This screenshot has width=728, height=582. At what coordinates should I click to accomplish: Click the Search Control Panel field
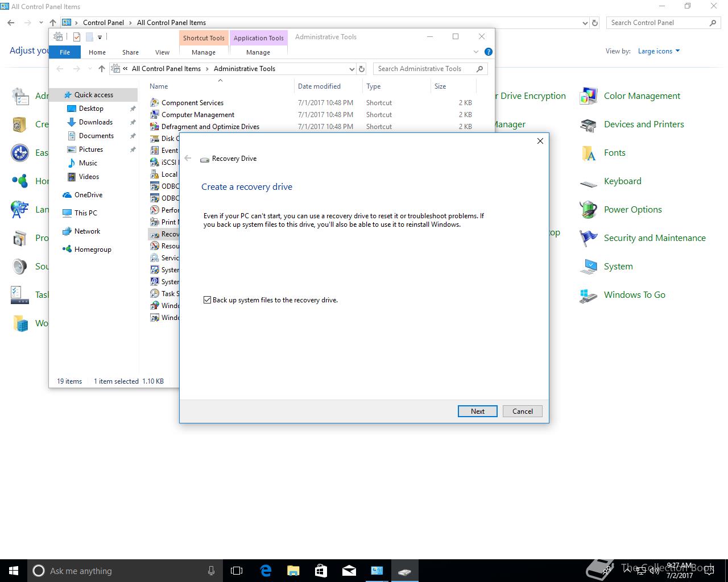click(x=663, y=23)
